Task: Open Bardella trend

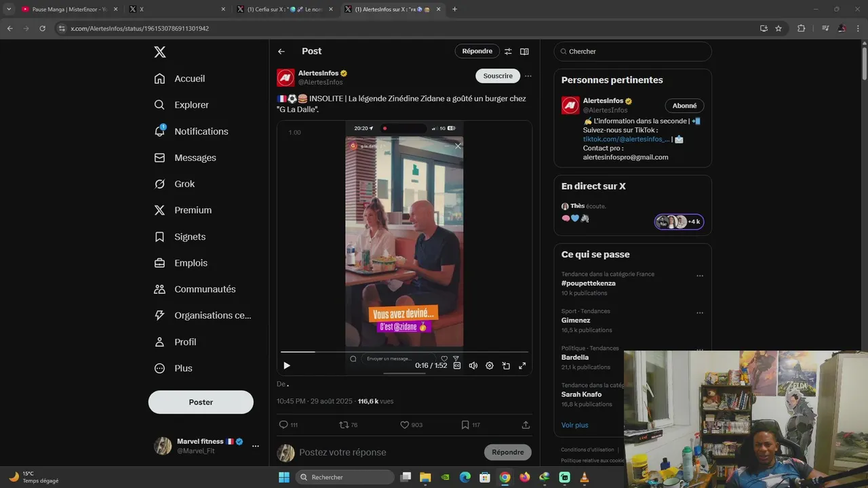Action: pos(575,357)
